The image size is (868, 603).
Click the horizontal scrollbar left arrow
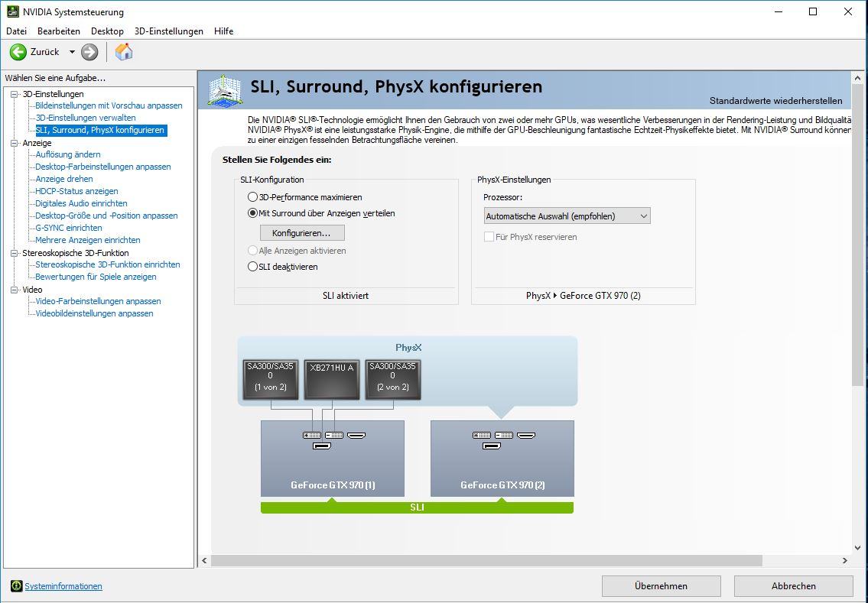pos(204,560)
